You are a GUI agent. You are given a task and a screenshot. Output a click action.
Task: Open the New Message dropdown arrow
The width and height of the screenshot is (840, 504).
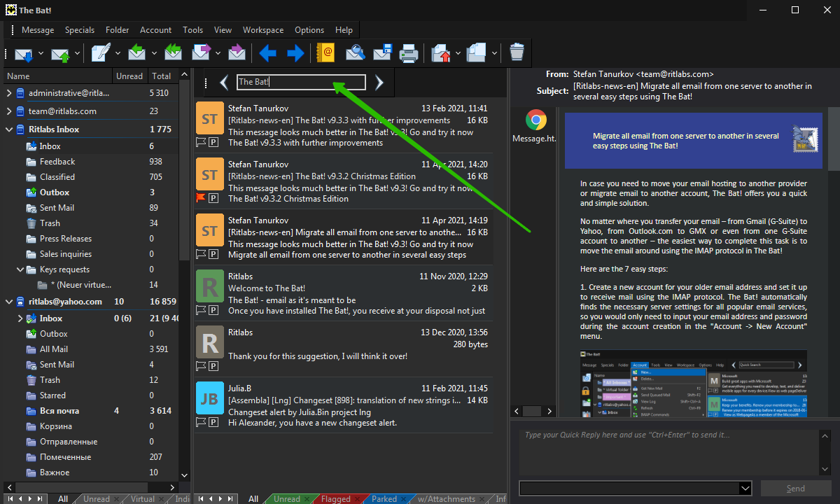(x=118, y=53)
